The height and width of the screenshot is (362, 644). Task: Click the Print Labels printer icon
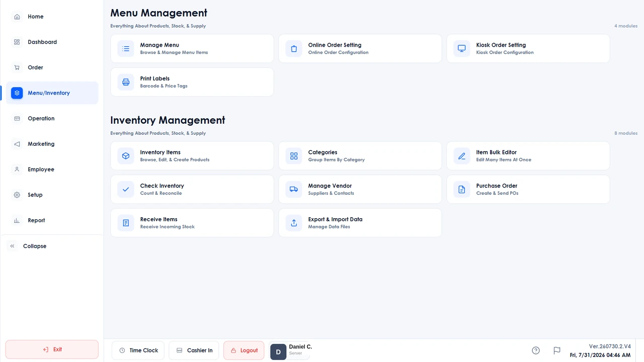coord(126,82)
